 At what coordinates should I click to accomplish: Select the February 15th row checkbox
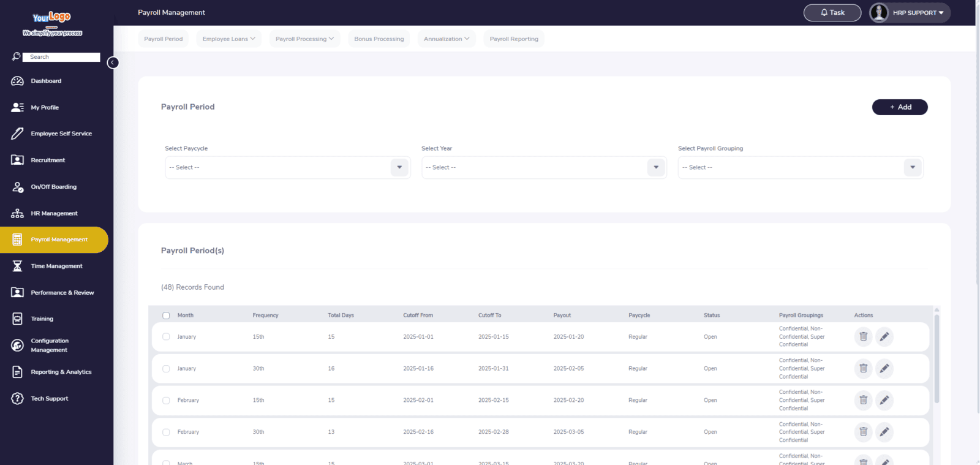166,400
